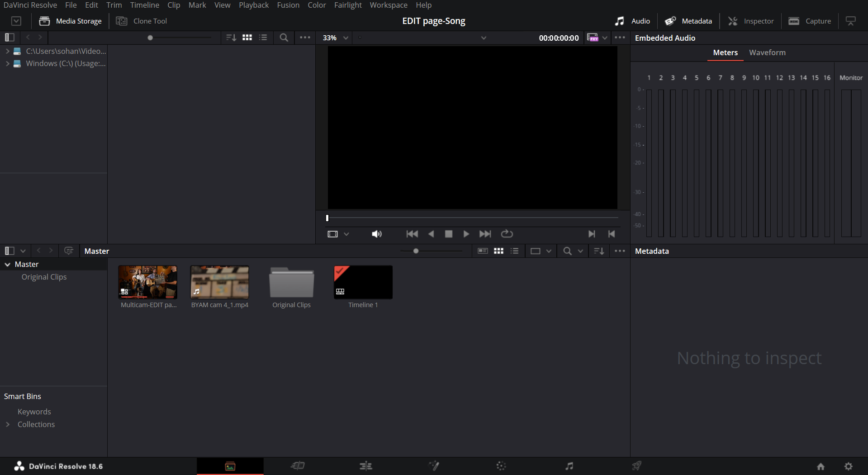
Task: Toggle the Audio panel
Action: tap(632, 21)
